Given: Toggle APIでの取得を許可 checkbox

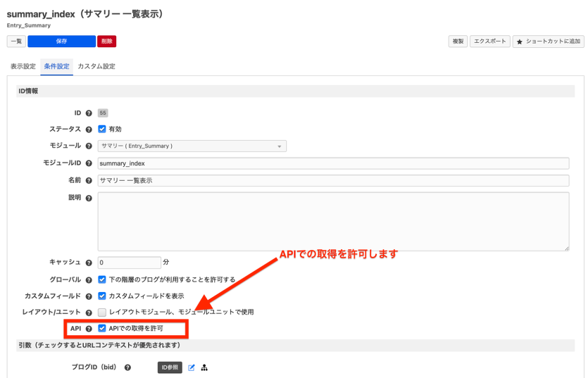Looking at the screenshot, I should click(x=102, y=328).
